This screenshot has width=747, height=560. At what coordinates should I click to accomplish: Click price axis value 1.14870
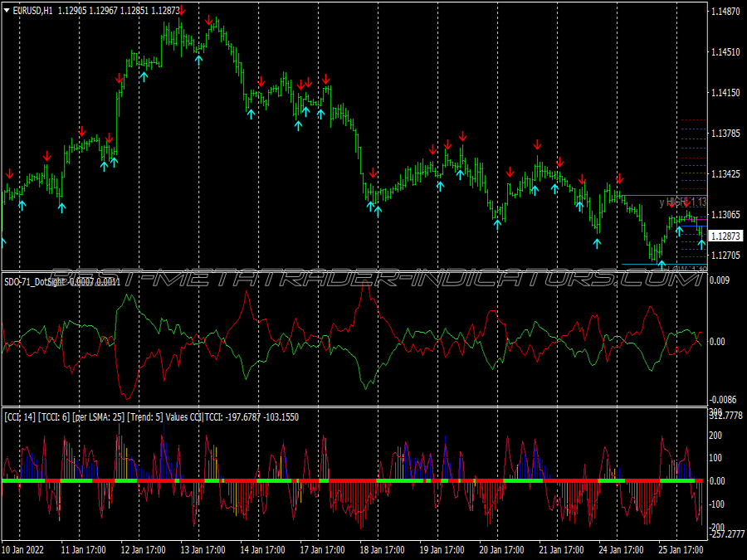(725, 12)
